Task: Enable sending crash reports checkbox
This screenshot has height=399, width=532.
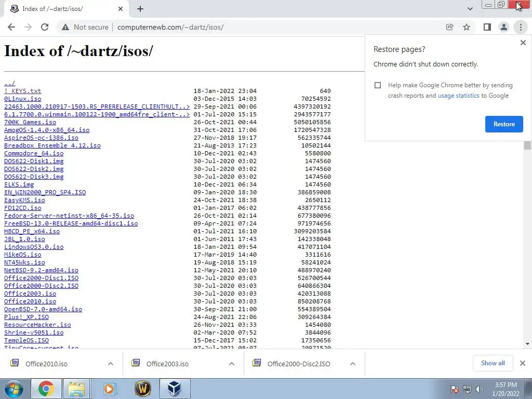Action: (378, 85)
